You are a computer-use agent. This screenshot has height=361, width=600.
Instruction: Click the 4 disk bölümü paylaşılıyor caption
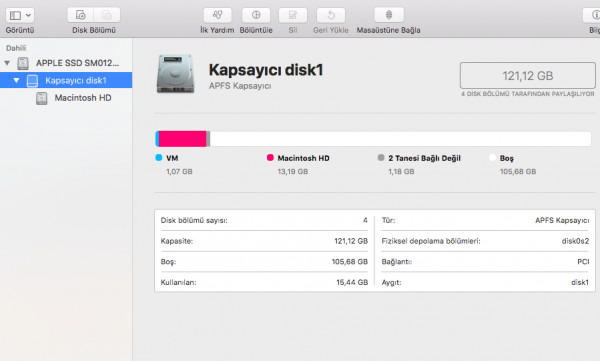click(528, 94)
